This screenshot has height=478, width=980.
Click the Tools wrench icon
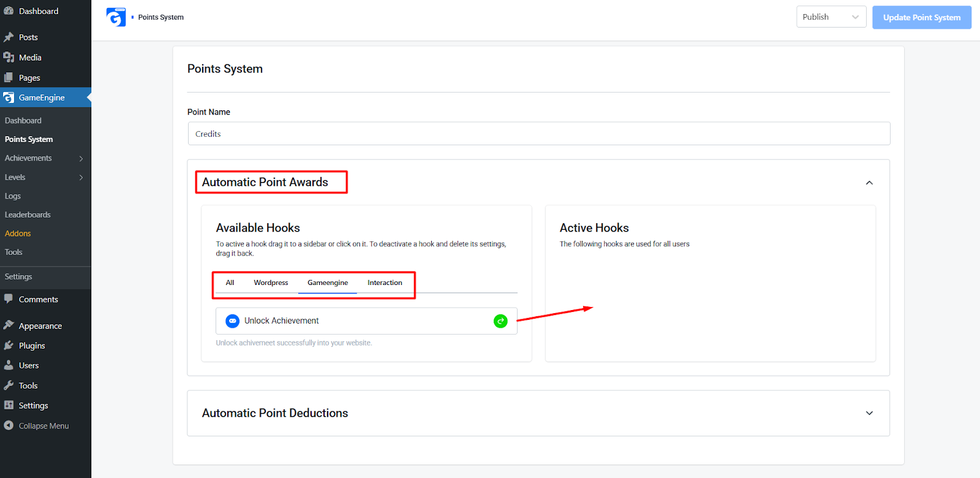tap(9, 385)
